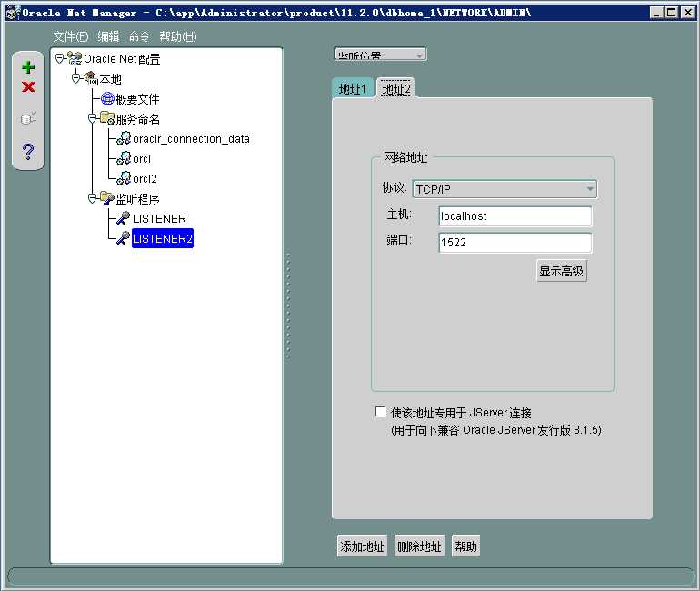The width and height of the screenshot is (700, 591).
Task: Click the green plus create icon
Action: click(28, 67)
